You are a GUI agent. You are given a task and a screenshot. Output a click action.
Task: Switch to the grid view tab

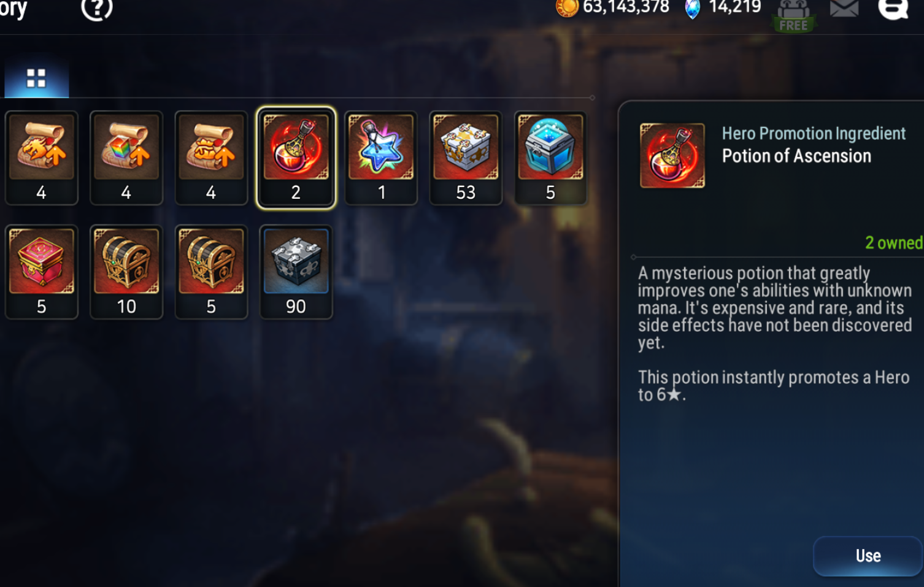click(36, 79)
